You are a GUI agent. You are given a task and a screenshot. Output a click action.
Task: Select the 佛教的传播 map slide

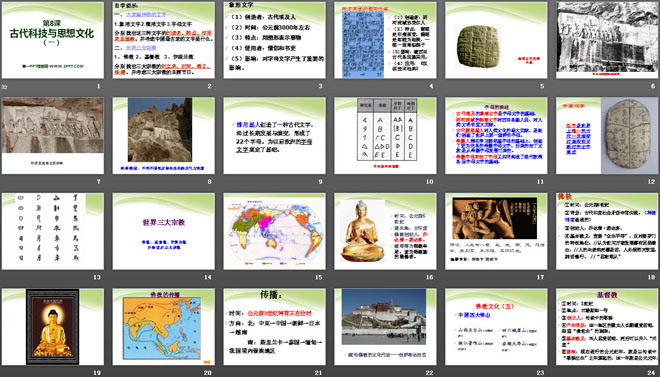click(163, 327)
